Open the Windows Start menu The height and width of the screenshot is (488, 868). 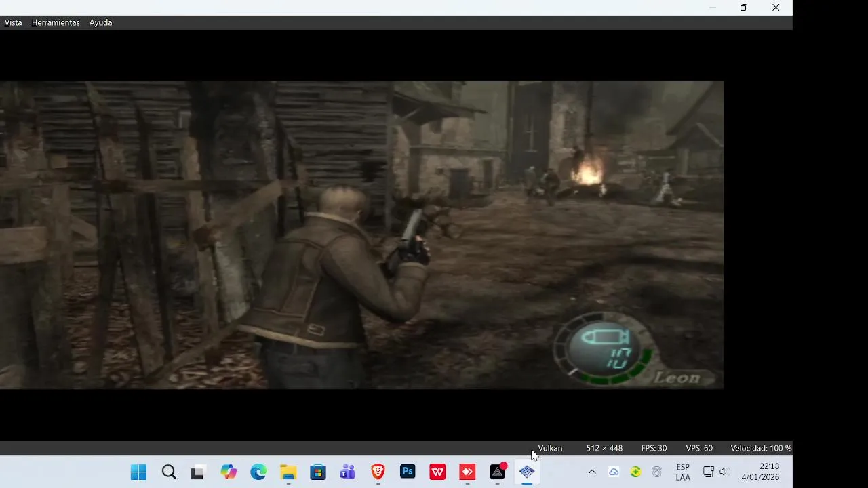[x=138, y=472]
